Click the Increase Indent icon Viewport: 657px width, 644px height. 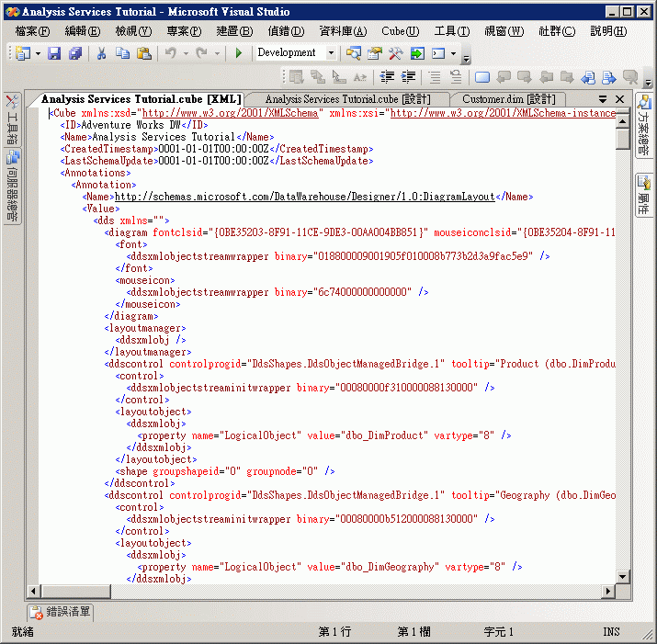point(408,77)
